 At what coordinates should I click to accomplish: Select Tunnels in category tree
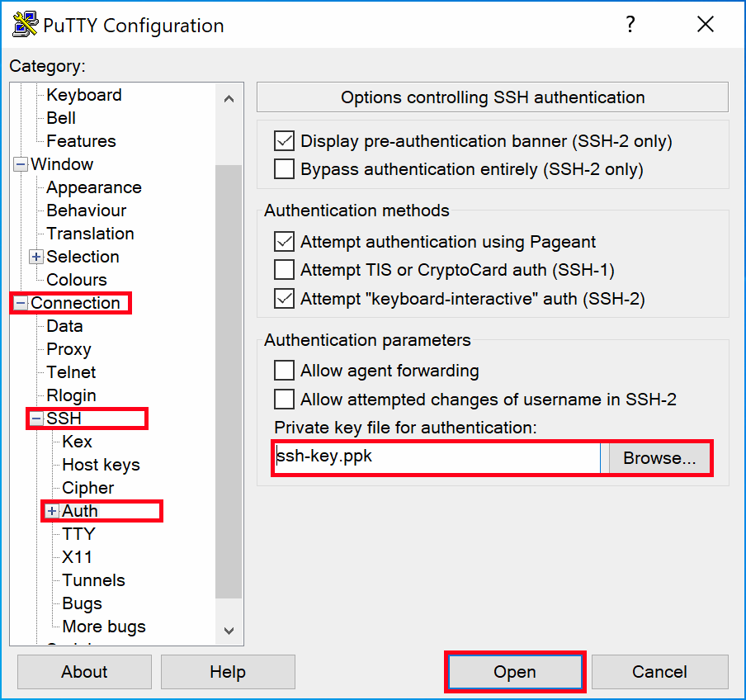93,580
